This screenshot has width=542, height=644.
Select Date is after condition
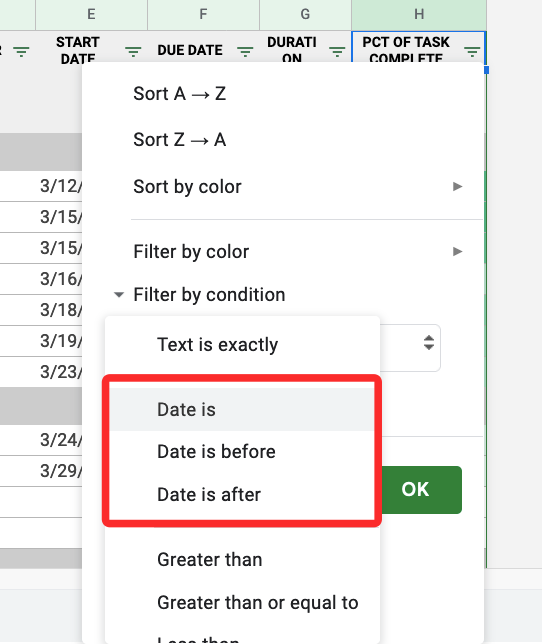coord(242,494)
